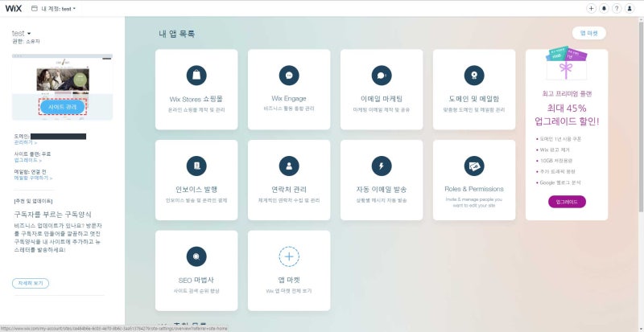Open the 연락처 관리 person icon

(x=289, y=166)
